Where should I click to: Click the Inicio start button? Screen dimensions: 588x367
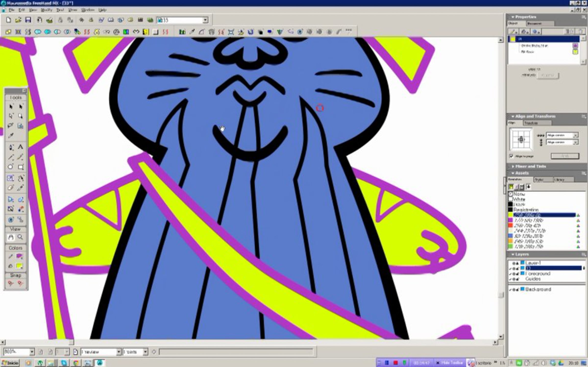[x=10, y=363]
